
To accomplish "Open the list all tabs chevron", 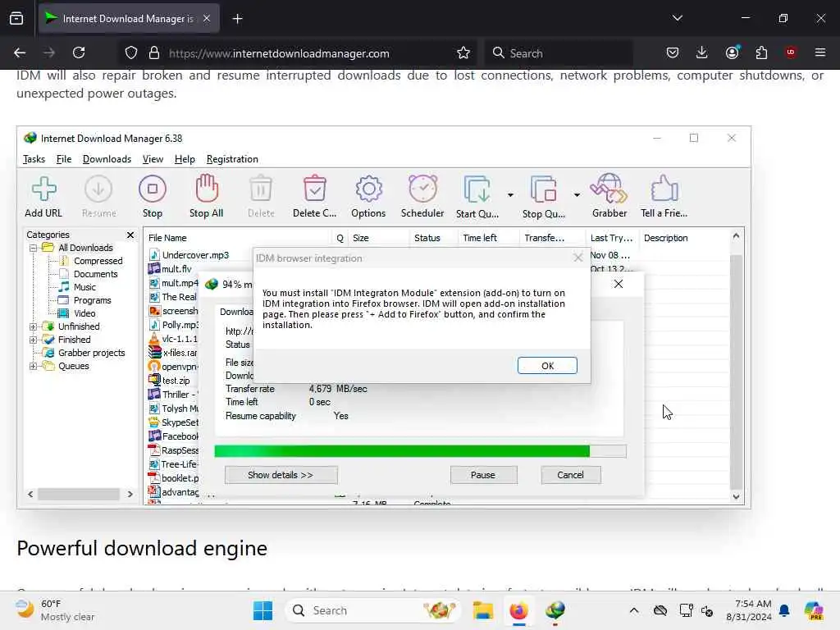I will point(677,18).
